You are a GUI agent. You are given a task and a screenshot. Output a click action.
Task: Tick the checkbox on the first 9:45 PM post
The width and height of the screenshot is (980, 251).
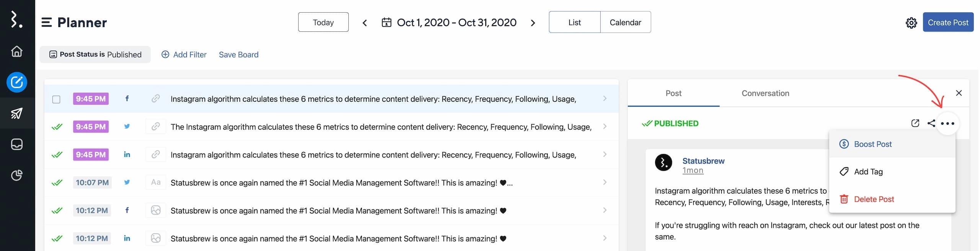pos(56,99)
